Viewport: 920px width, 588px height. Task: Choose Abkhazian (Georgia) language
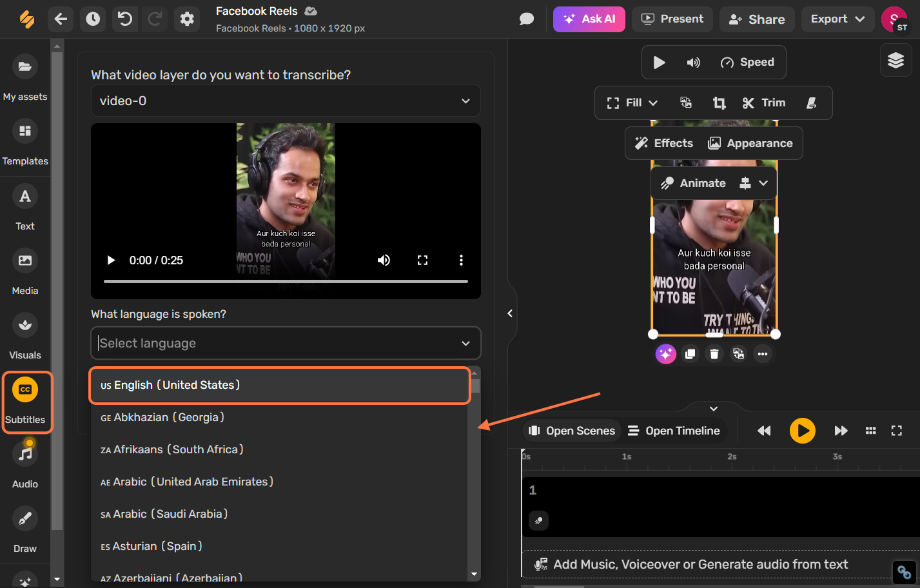point(280,417)
